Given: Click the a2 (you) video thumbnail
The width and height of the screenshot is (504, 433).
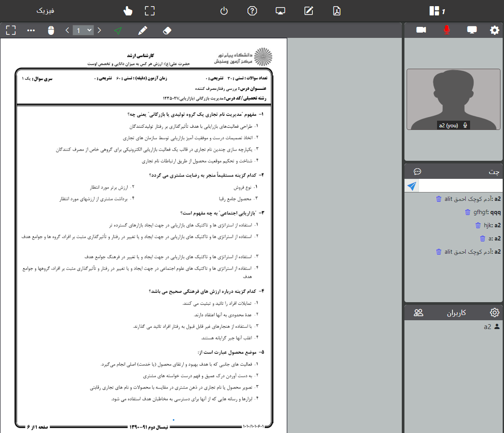Looking at the screenshot, I should (x=453, y=99).
